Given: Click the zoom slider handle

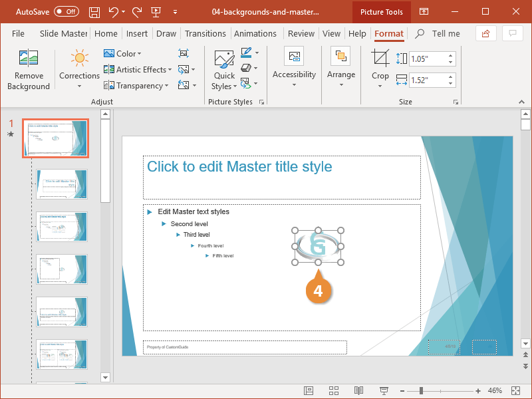Looking at the screenshot, I should (x=421, y=391).
